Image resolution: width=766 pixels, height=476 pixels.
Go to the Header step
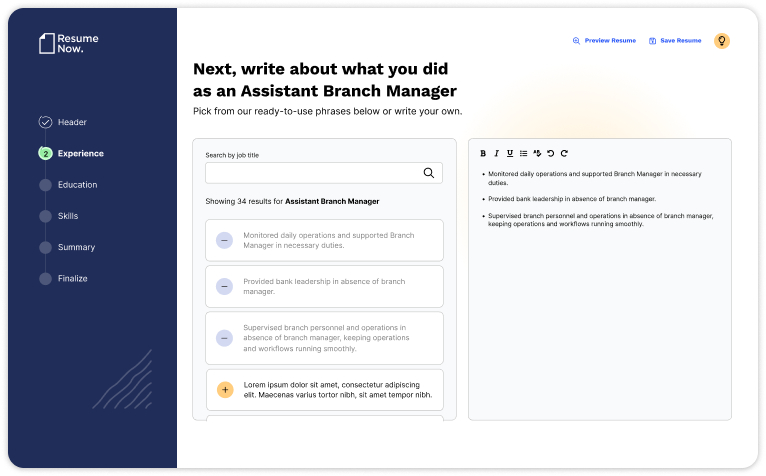[72, 122]
